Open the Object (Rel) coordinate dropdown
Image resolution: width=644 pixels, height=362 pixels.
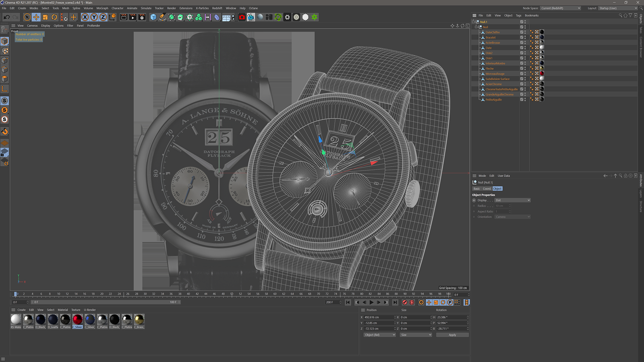pyautogui.click(x=380, y=335)
